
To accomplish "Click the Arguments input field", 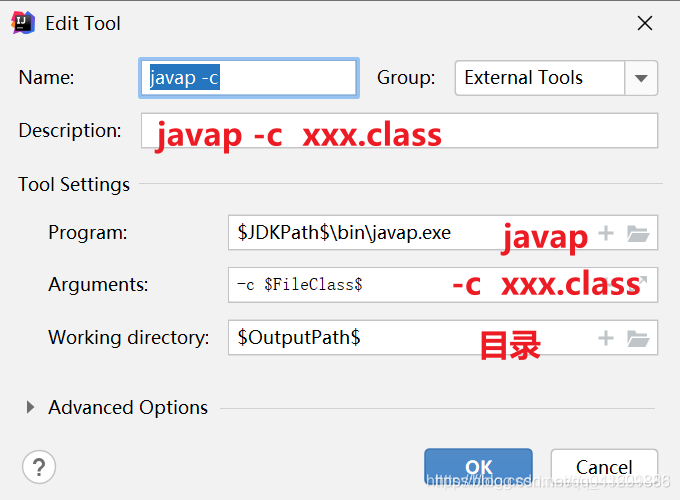I will (443, 285).
